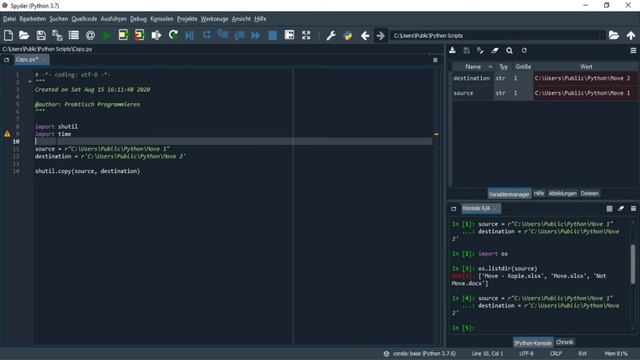Viewport: 640px width, 360px height.
Task: Open the Datei menu
Action: point(9,19)
